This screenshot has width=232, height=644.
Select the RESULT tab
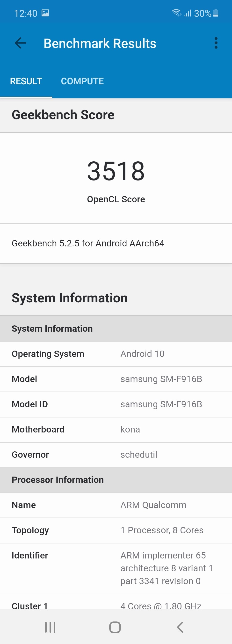coord(26,81)
